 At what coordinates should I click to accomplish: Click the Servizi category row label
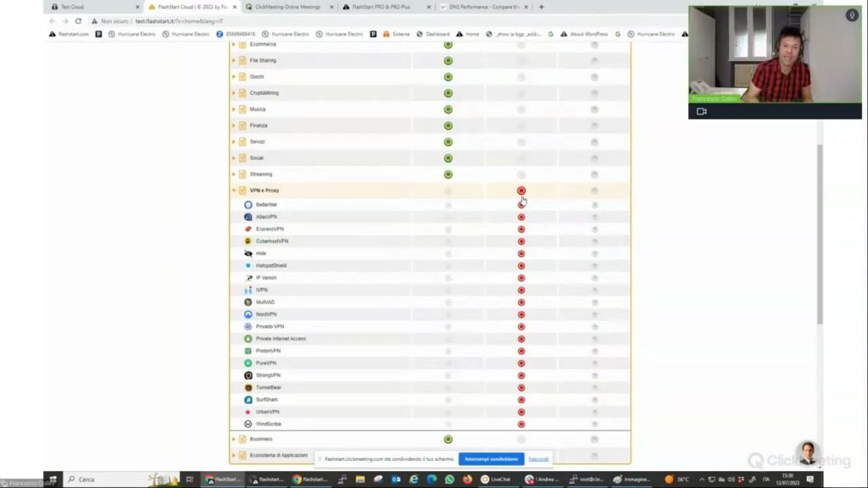[x=258, y=141]
